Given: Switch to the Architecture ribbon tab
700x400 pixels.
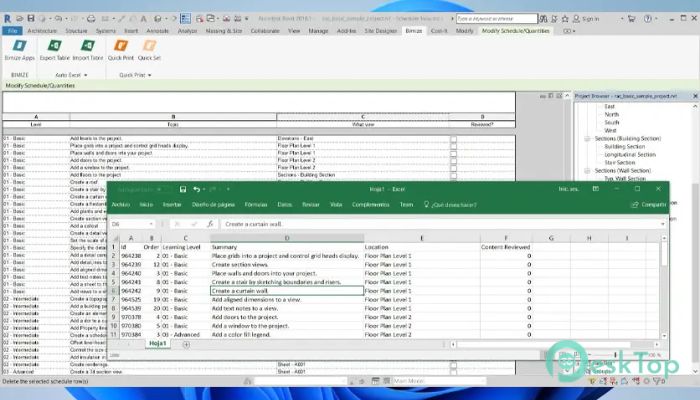Looking at the screenshot, I should point(42,31).
